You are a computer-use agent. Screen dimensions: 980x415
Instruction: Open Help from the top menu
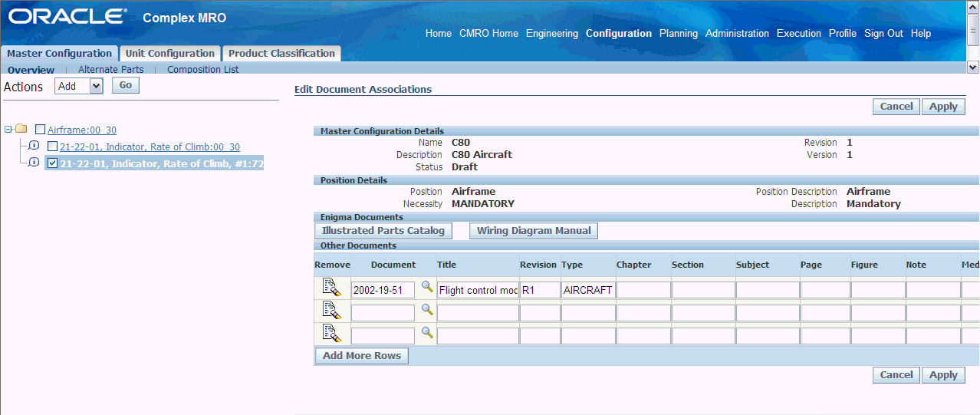coord(921,33)
